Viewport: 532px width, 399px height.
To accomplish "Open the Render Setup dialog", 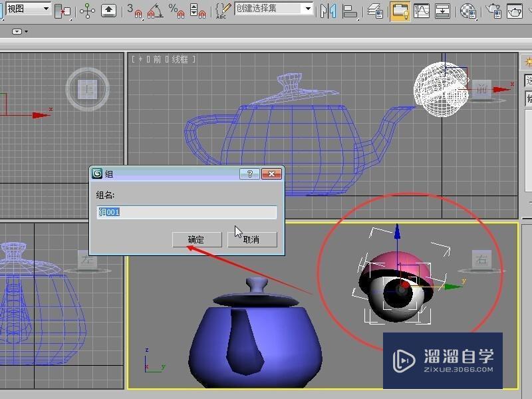I will (x=493, y=10).
